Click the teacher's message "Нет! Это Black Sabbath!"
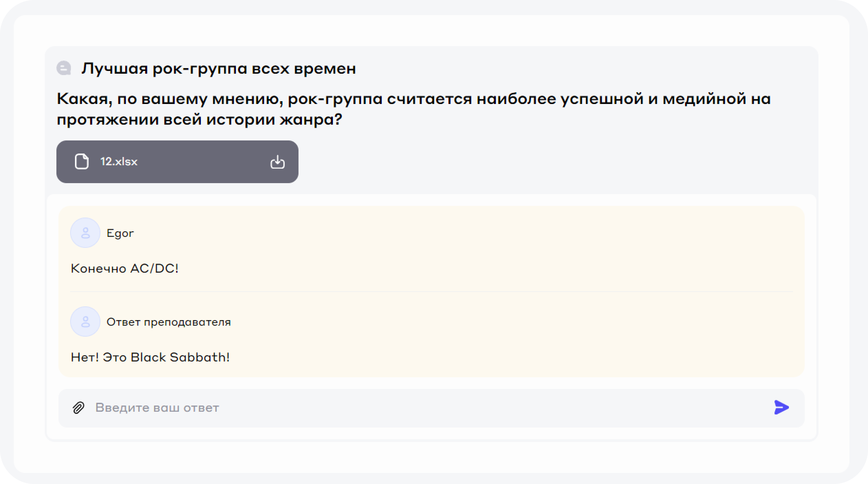Viewport: 868px width, 484px height. click(150, 357)
